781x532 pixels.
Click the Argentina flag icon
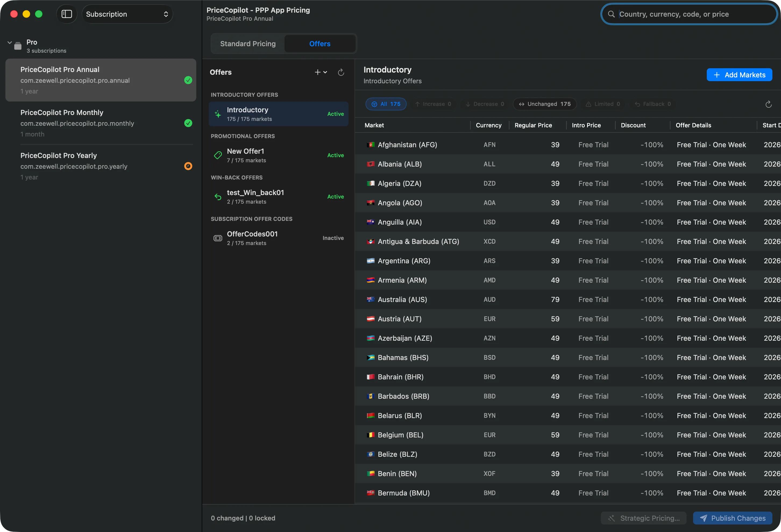(370, 261)
